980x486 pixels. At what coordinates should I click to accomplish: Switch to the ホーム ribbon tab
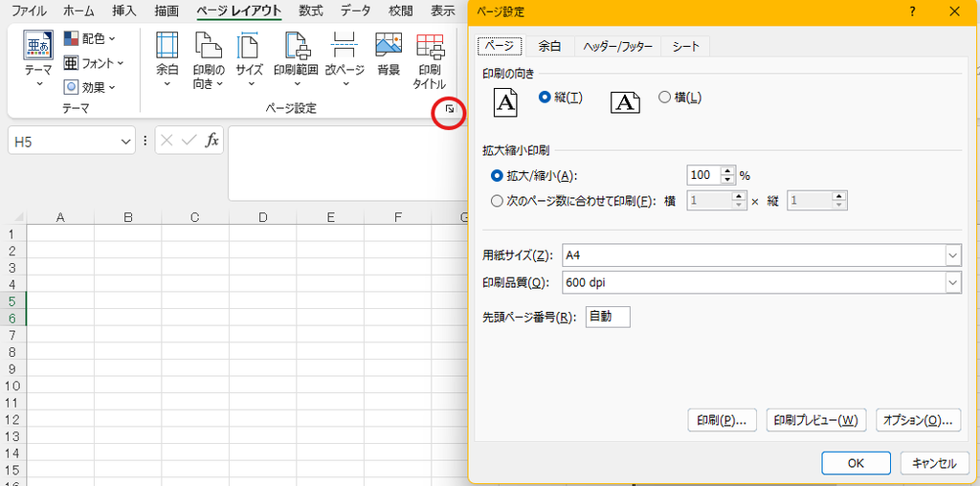click(78, 11)
